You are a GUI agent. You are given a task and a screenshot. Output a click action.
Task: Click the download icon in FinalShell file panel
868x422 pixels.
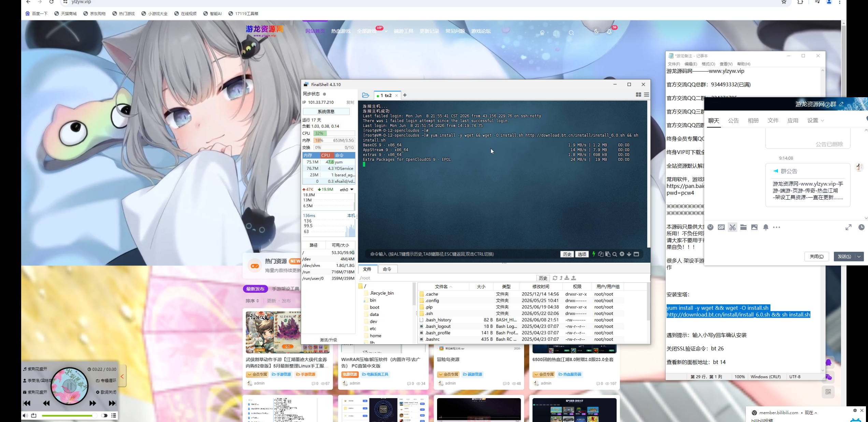(x=567, y=278)
